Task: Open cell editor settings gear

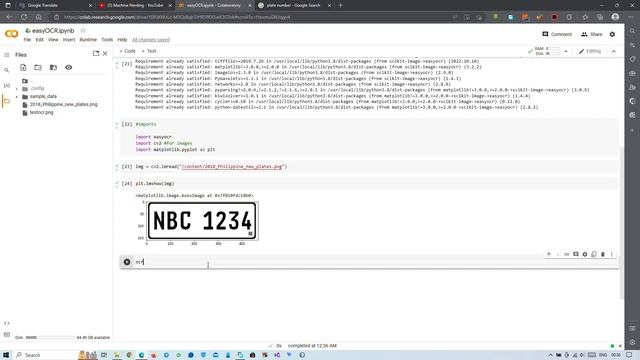Action: click(584, 254)
